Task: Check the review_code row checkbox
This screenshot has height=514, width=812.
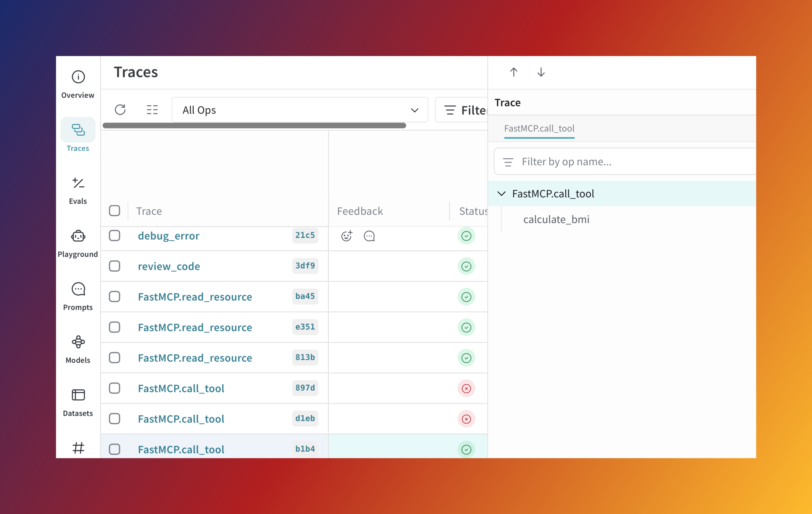Action: click(114, 266)
